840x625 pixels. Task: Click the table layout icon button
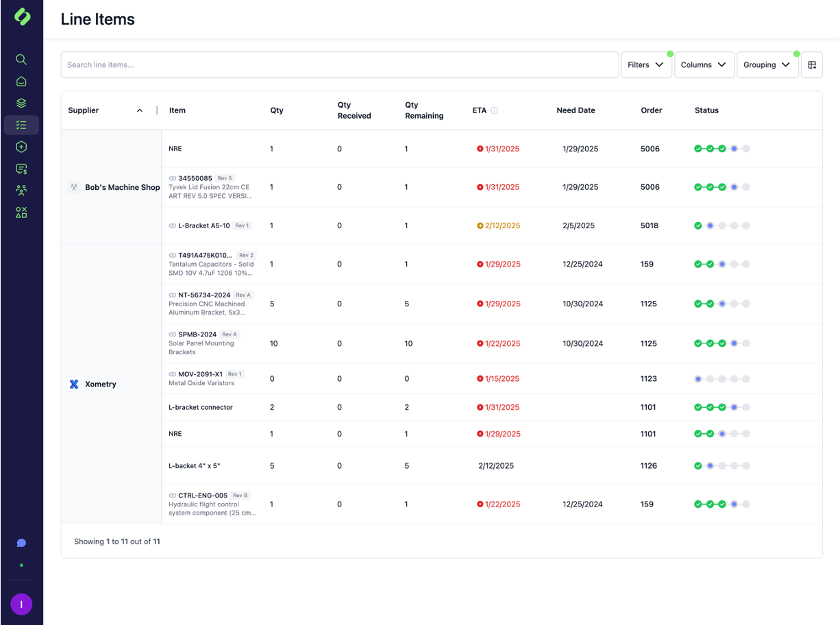pos(812,65)
